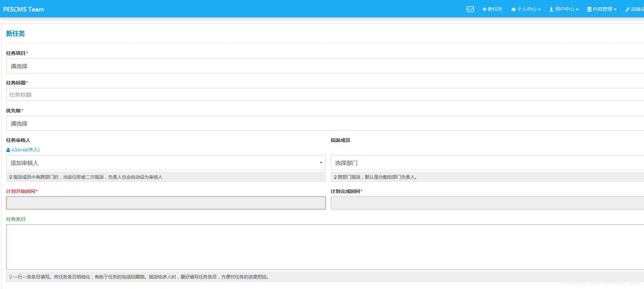This screenshot has height=289, width=644.
Task: Expand the 添加审核人 dropdown arrow
Action: tap(321, 163)
